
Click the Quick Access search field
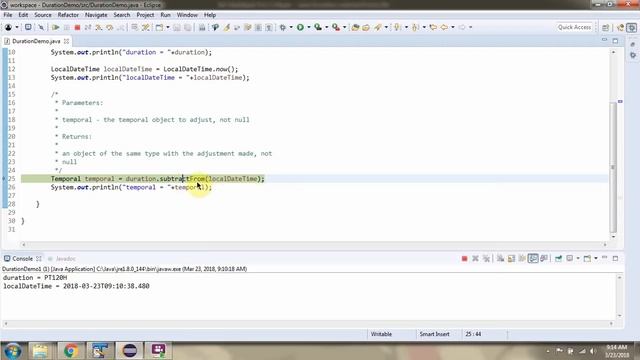(574, 27)
